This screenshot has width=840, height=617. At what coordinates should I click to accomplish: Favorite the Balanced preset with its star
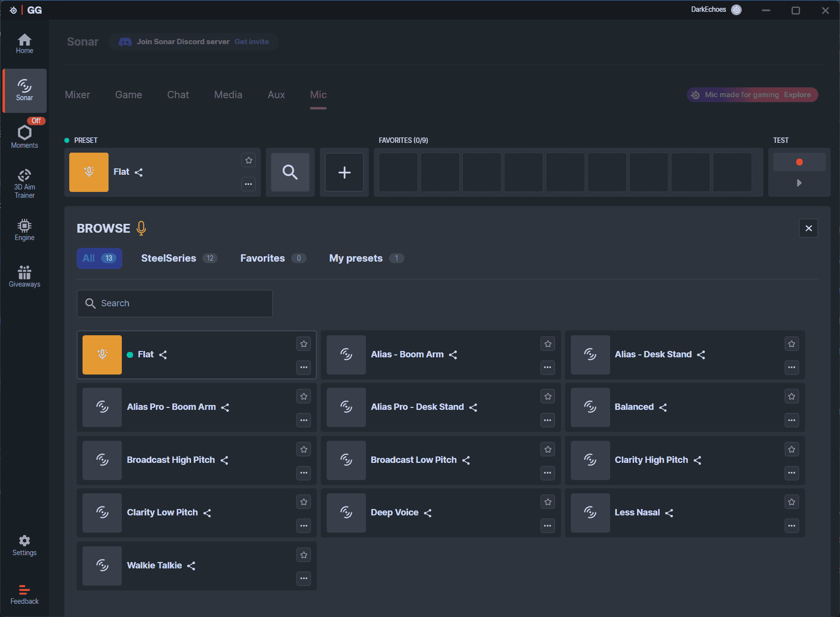pyautogui.click(x=791, y=397)
